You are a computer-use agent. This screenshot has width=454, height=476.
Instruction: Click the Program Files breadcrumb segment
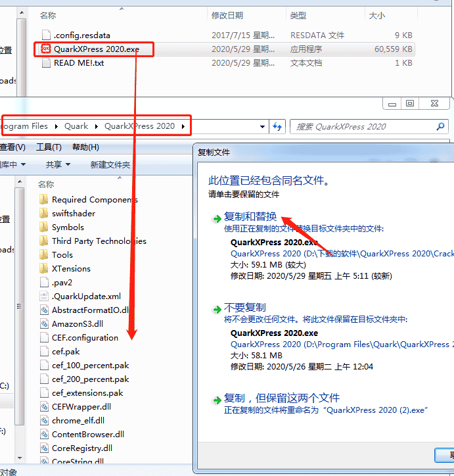pyautogui.click(x=25, y=126)
